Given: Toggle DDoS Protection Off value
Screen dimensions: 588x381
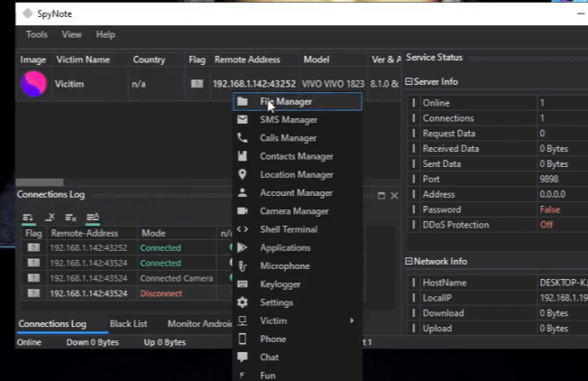Looking at the screenshot, I should pos(546,225).
